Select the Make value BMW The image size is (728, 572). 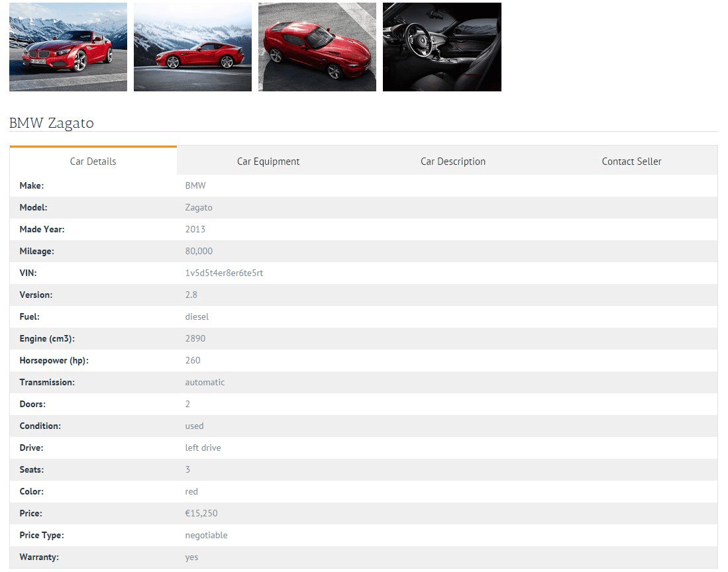point(195,185)
